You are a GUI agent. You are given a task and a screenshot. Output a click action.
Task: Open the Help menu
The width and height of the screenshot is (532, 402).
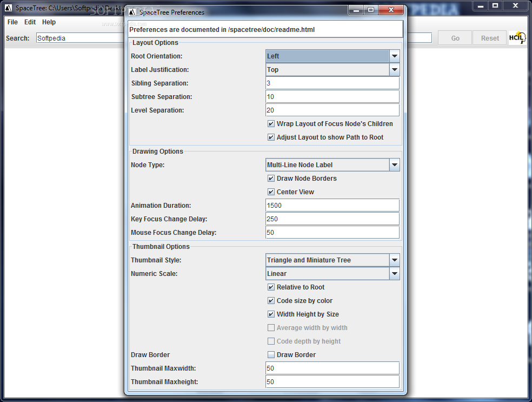(49, 22)
